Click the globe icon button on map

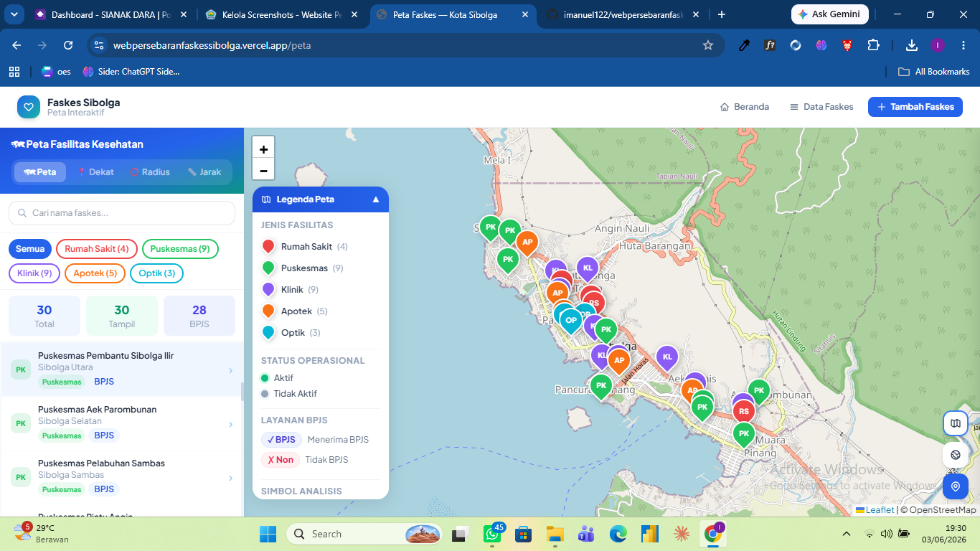click(955, 455)
